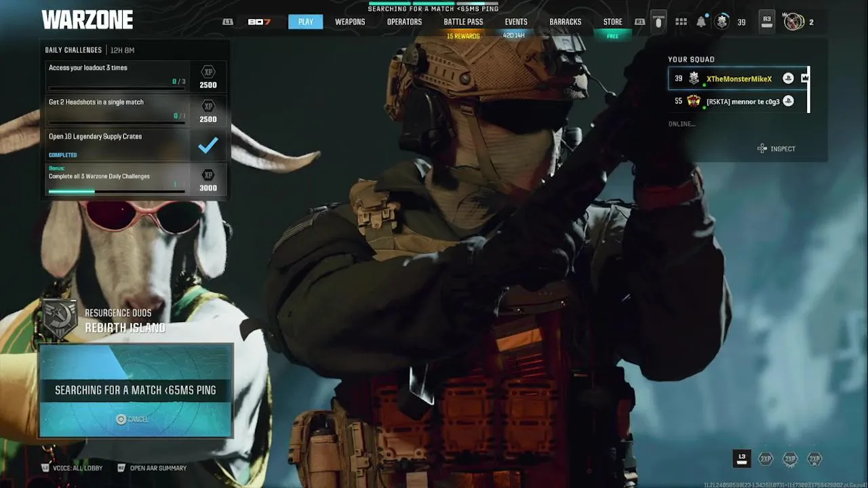This screenshot has height=488, width=868.
Task: Click the 15 REWARDS badge under Battle Pass
Action: click(x=463, y=36)
